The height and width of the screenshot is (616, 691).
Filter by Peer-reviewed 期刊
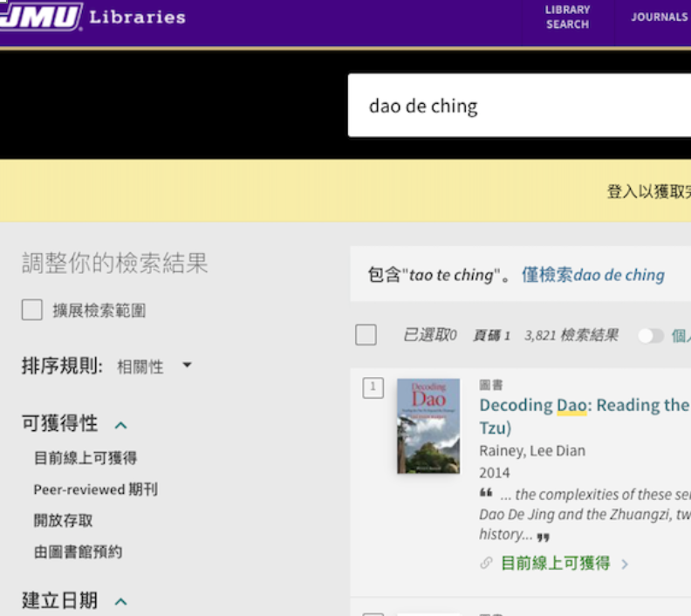click(96, 489)
